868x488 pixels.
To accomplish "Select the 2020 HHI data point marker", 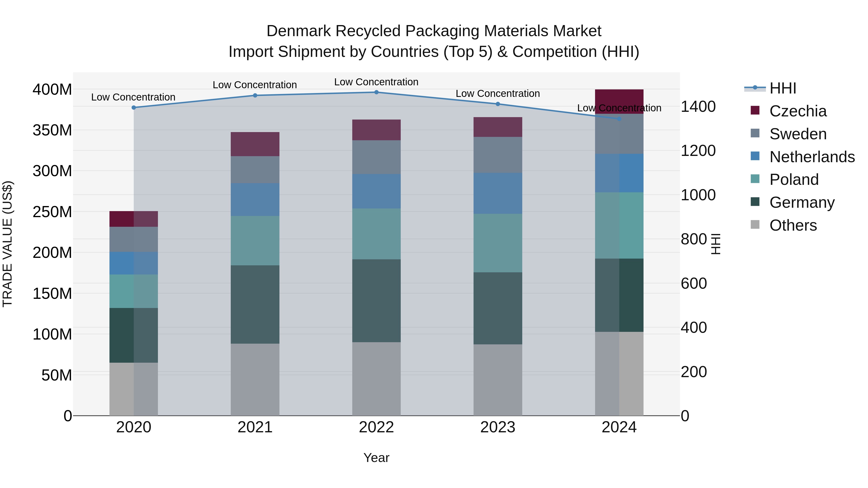I will click(x=134, y=107).
